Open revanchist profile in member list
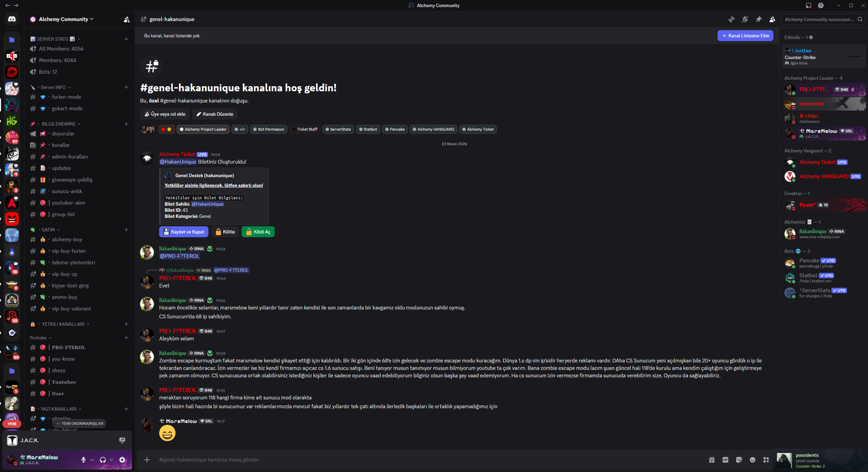 [824, 104]
